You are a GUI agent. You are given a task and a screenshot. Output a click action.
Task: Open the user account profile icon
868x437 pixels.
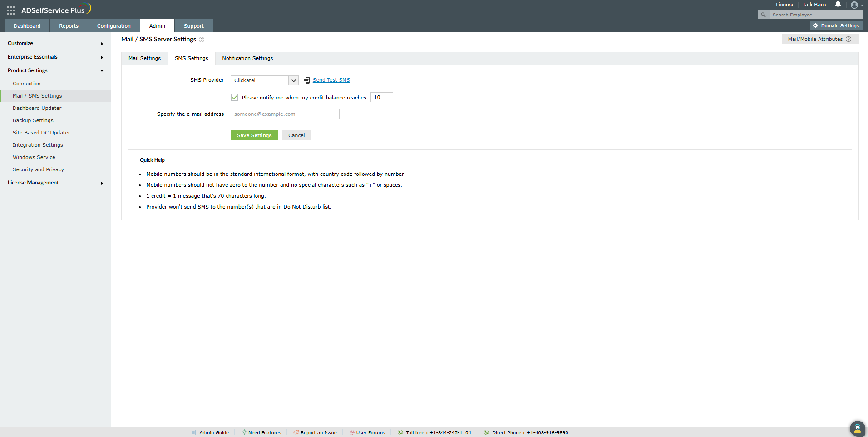[x=854, y=5]
